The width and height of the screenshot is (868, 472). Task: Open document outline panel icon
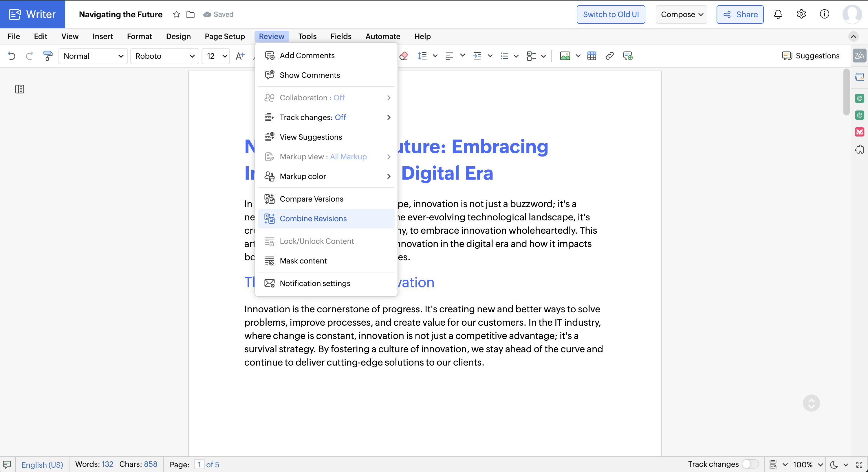[20, 89]
